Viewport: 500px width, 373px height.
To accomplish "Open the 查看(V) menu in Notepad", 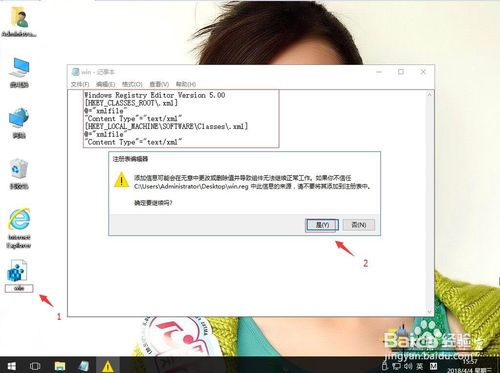I will pyautogui.click(x=159, y=84).
